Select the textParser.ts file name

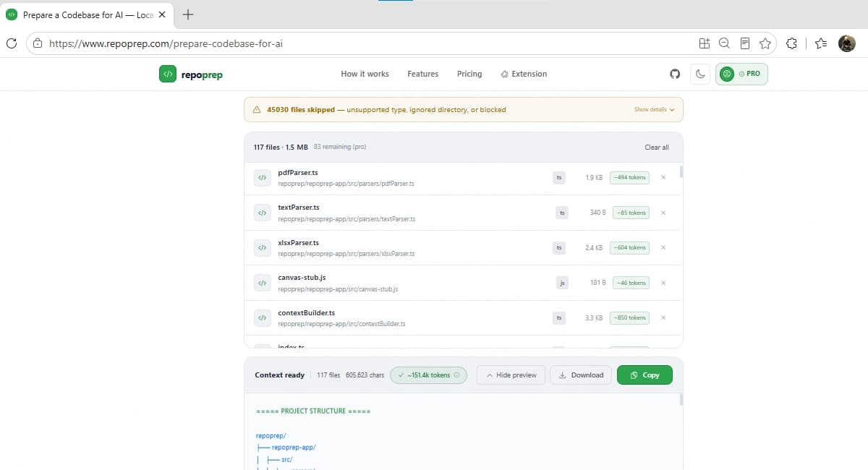(299, 208)
